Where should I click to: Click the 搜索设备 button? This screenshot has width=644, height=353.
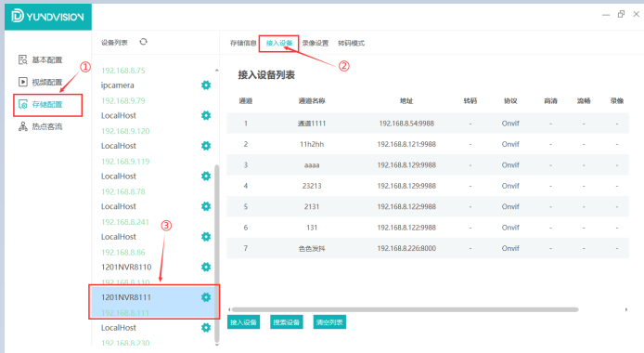(287, 322)
